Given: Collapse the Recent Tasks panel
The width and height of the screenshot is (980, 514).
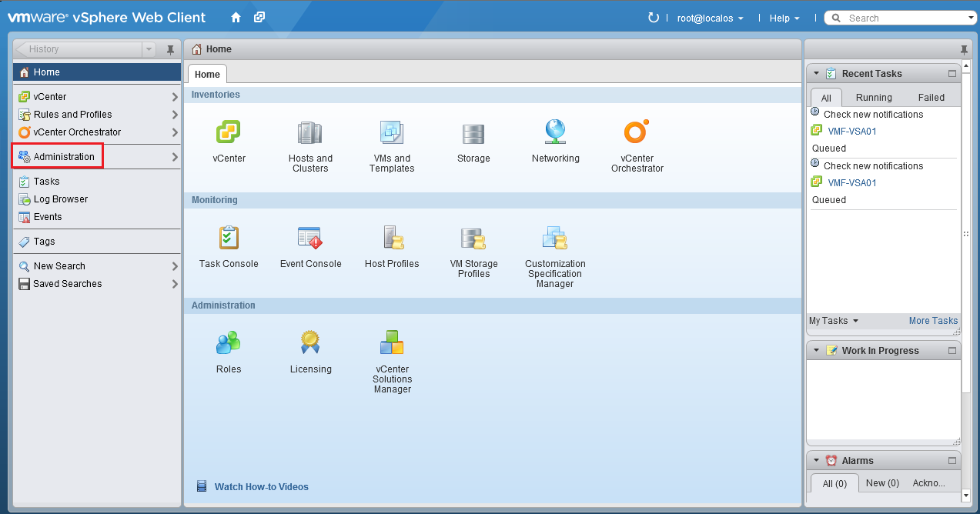Looking at the screenshot, I should (x=816, y=74).
